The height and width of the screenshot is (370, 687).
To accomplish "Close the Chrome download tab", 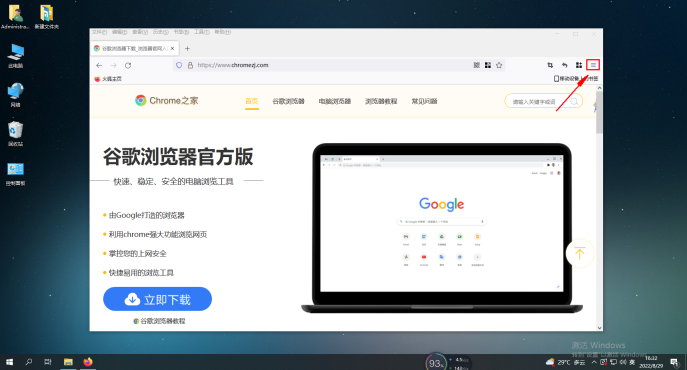I will click(173, 48).
